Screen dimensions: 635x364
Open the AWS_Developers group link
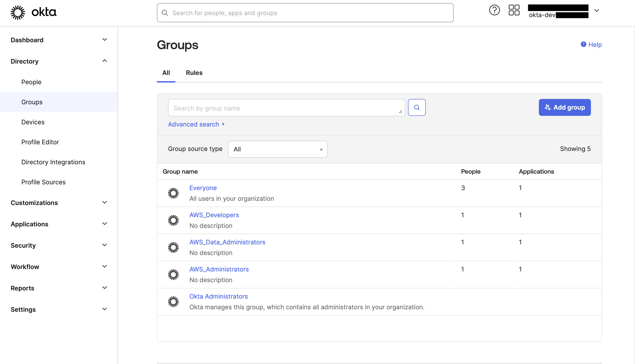(x=214, y=215)
